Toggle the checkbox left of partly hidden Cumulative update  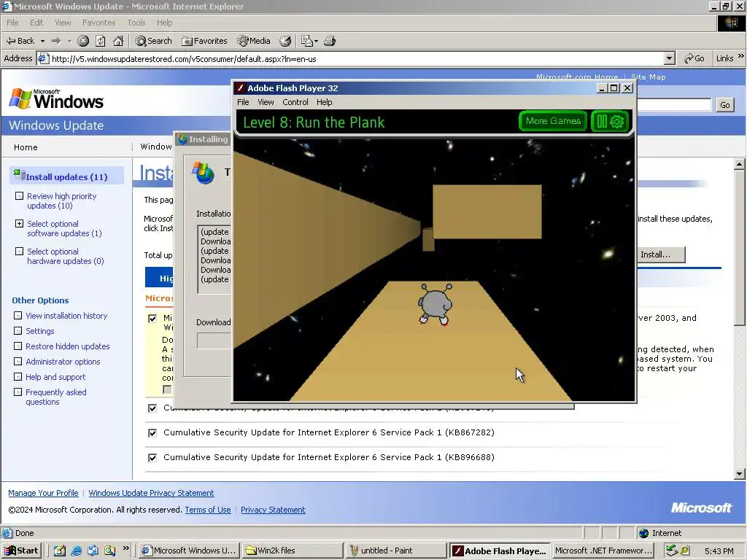[152, 408]
